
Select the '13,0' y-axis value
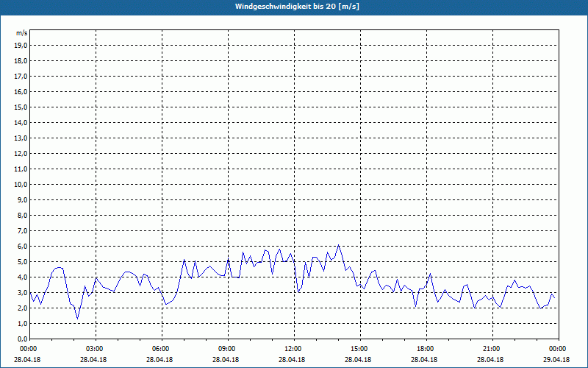pyautogui.click(x=21, y=138)
